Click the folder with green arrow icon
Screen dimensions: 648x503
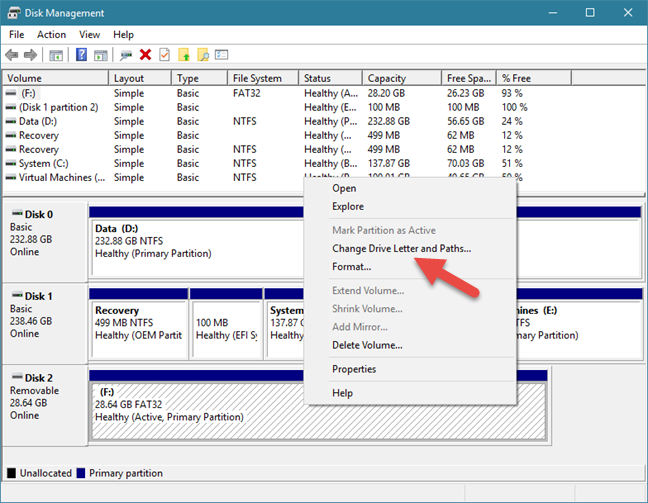tap(183, 55)
